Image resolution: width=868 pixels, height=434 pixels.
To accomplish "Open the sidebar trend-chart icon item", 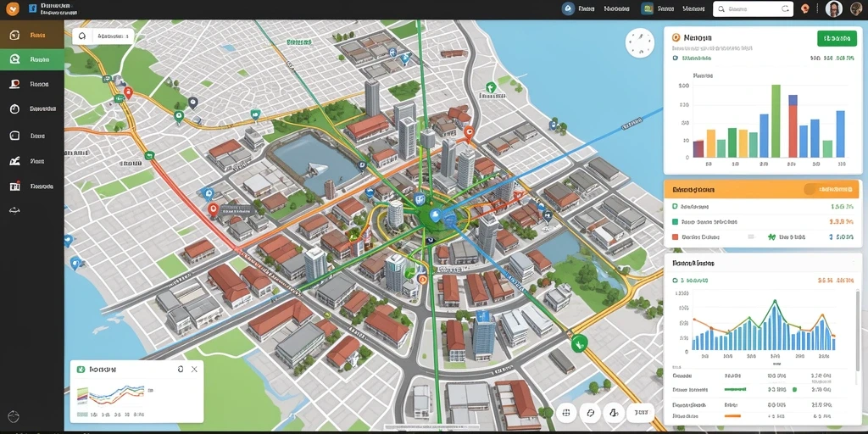I will click(x=15, y=161).
